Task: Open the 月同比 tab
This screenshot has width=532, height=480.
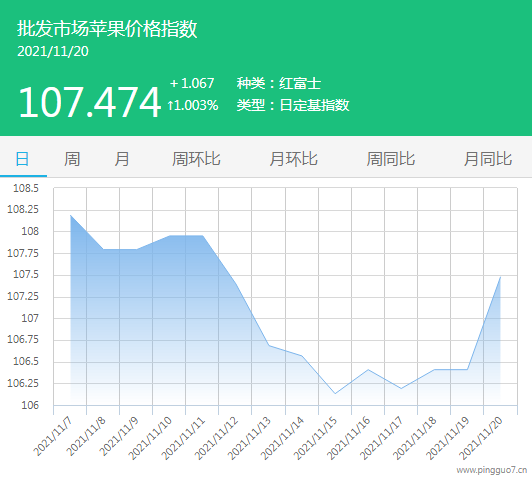Action: (x=488, y=159)
